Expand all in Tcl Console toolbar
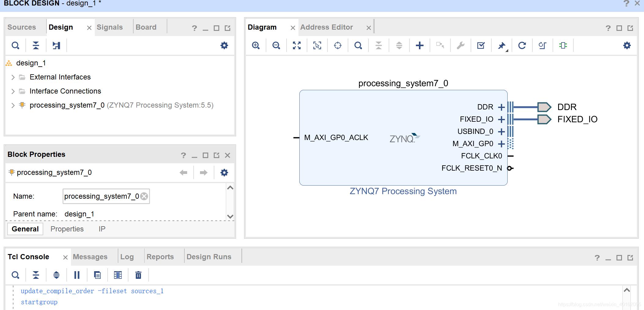The image size is (644, 310). pyautogui.click(x=56, y=275)
